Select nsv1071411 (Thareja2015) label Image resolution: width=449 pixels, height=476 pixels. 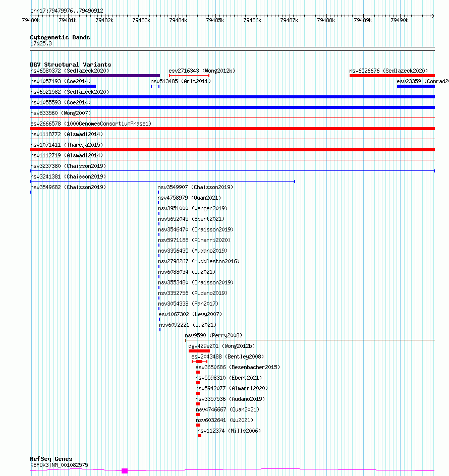[67, 145]
